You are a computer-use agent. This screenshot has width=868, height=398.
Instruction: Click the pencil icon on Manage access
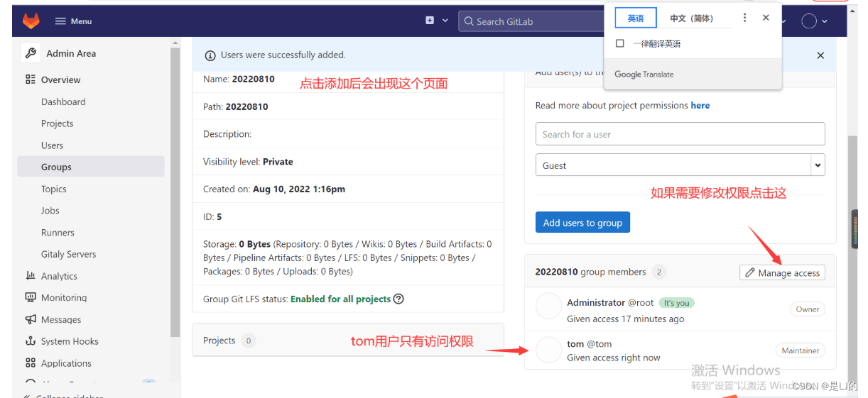pyautogui.click(x=750, y=273)
